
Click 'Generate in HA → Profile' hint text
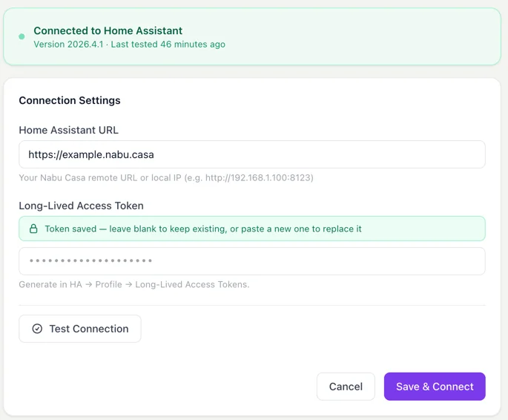(x=134, y=284)
